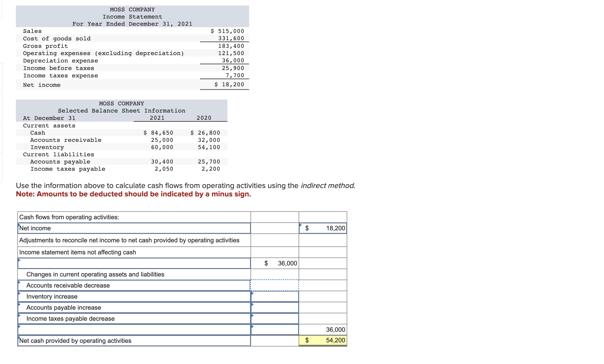Click the Operating expenses value 121,500
Viewport: 604px width, 364px height.
(231, 53)
